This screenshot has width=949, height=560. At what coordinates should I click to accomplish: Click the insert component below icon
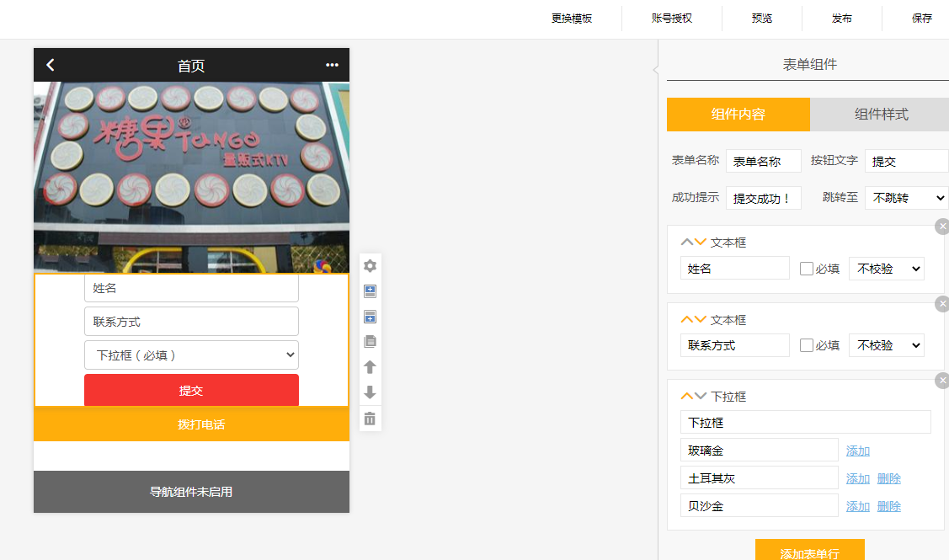(x=370, y=317)
